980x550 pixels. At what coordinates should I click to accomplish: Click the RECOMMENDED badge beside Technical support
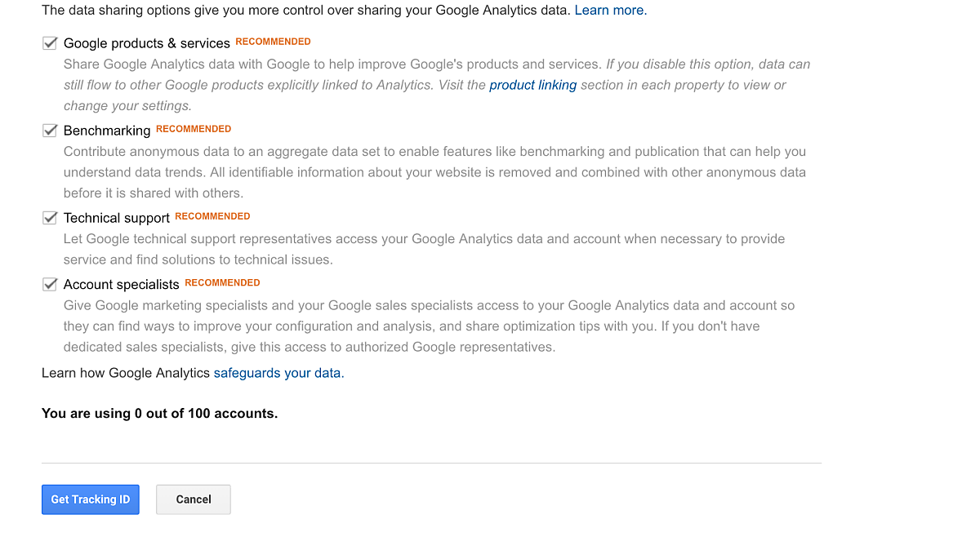coord(212,216)
